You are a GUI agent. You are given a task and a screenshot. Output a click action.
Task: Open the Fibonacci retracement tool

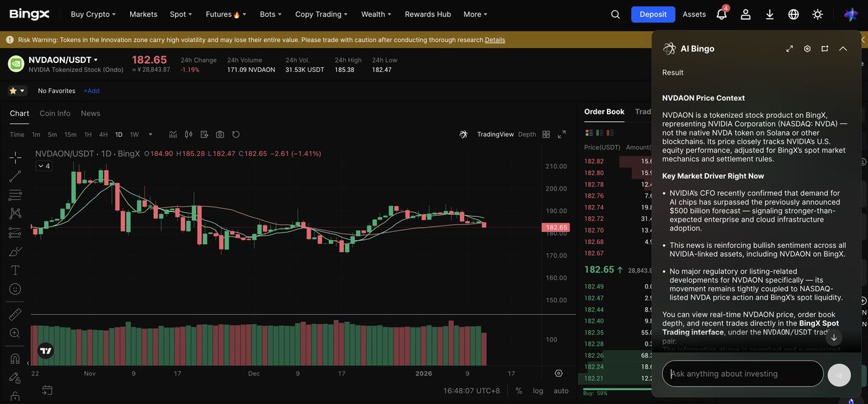[x=15, y=195]
